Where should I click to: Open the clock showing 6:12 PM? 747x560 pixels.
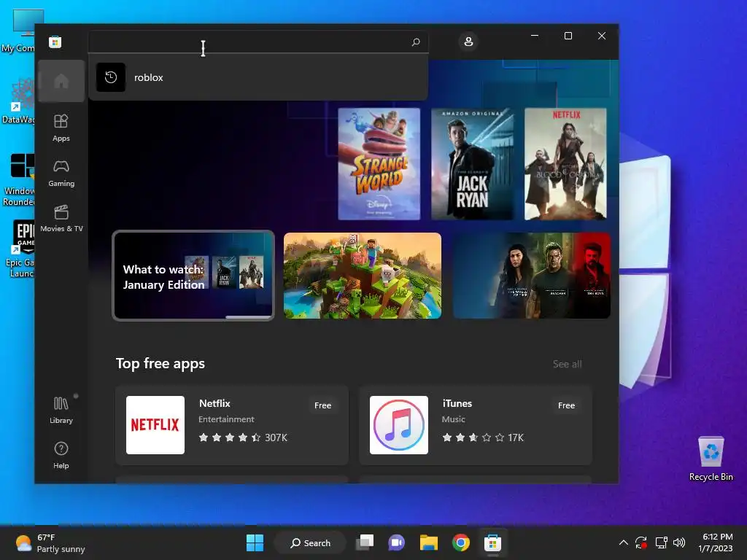click(x=716, y=542)
